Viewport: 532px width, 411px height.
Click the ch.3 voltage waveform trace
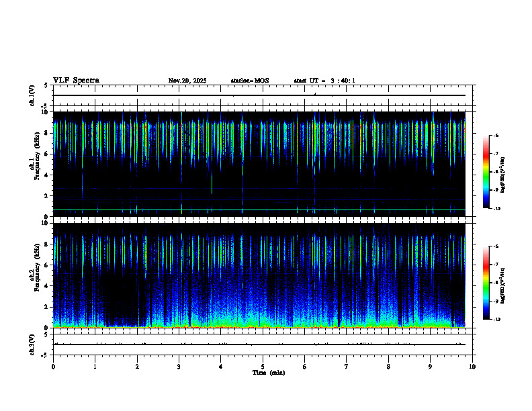pyautogui.click(x=259, y=345)
